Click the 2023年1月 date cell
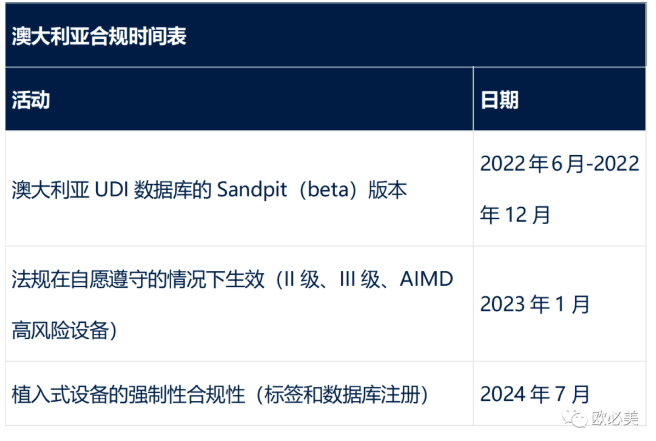656x441 pixels. pyautogui.click(x=535, y=304)
